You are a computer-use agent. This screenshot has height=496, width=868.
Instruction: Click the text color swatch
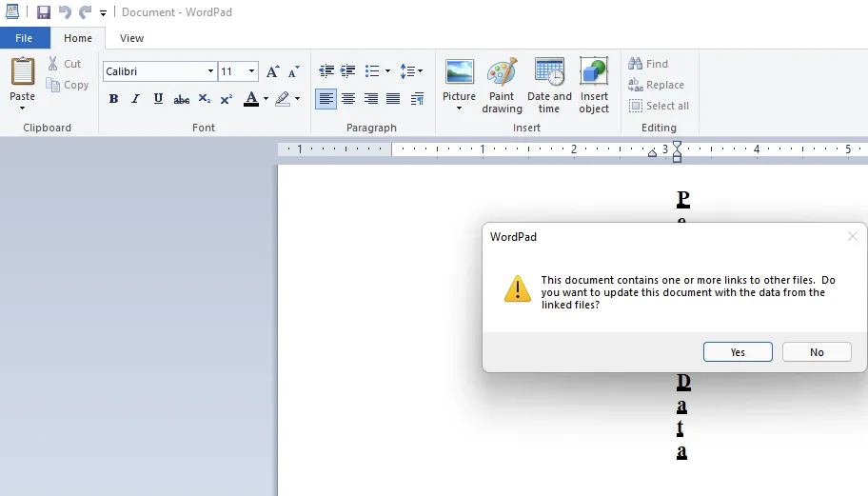(x=251, y=99)
